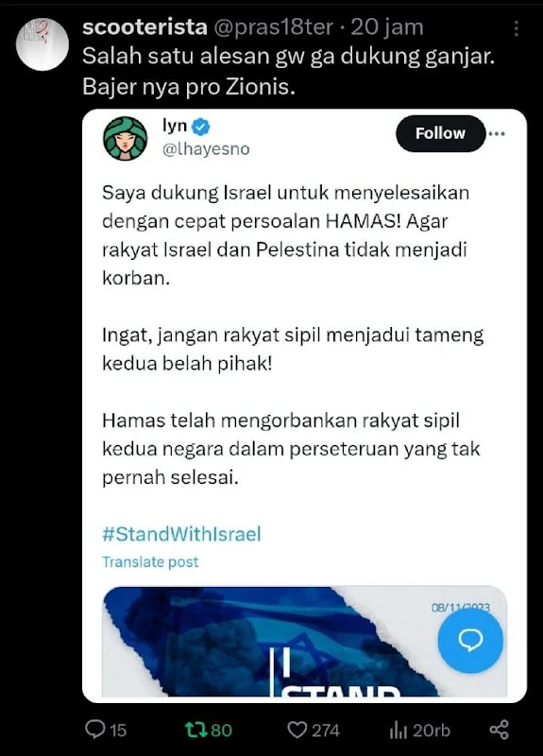
Task: Open the #StandWithIsrael hashtag
Action: pos(181,534)
